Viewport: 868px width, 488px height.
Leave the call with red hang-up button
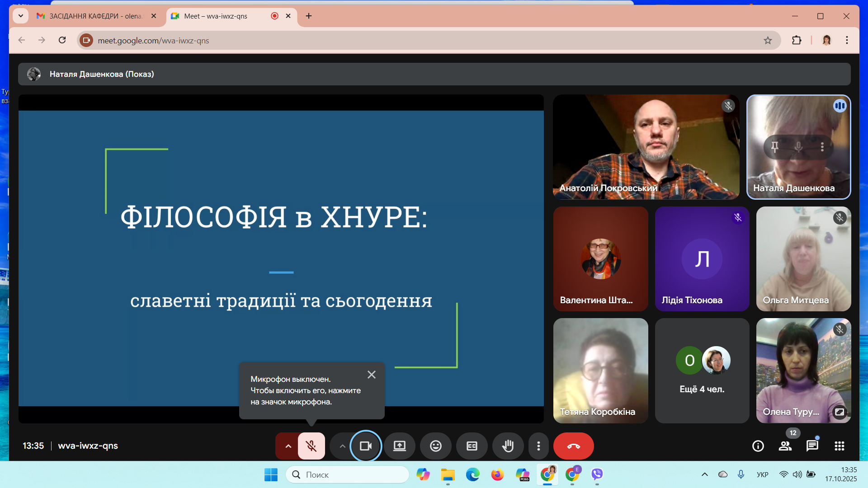573,446
